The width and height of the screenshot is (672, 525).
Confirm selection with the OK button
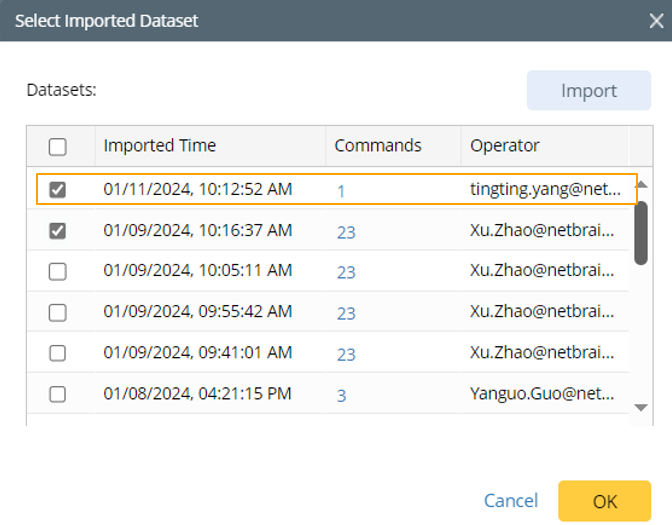coord(605,501)
